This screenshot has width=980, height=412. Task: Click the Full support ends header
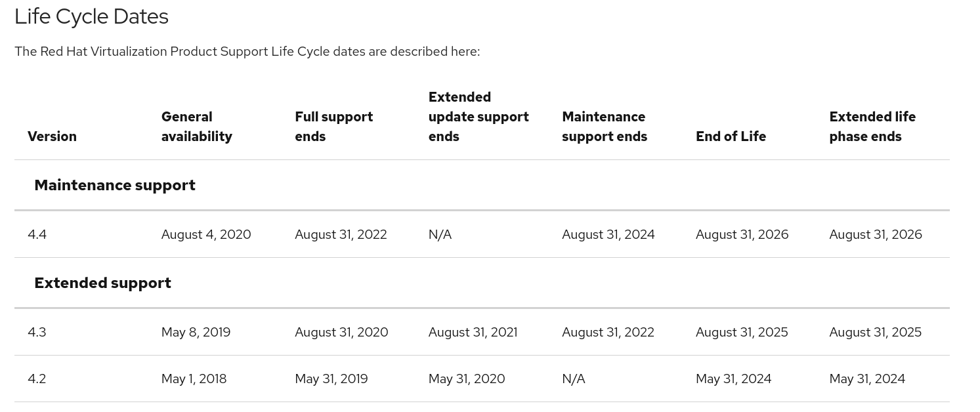click(333, 127)
